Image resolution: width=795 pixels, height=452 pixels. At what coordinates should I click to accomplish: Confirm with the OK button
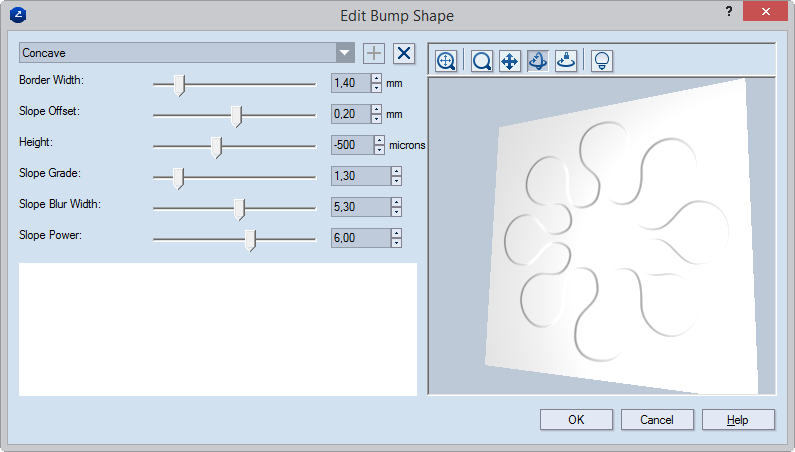click(576, 420)
